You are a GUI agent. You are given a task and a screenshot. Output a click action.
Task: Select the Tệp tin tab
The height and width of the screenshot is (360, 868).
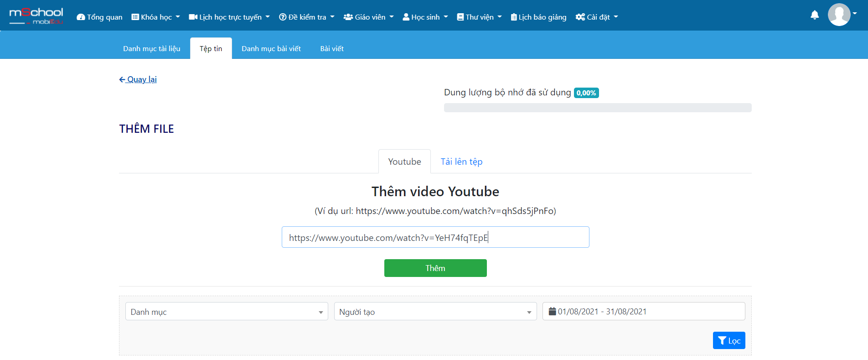tap(211, 48)
